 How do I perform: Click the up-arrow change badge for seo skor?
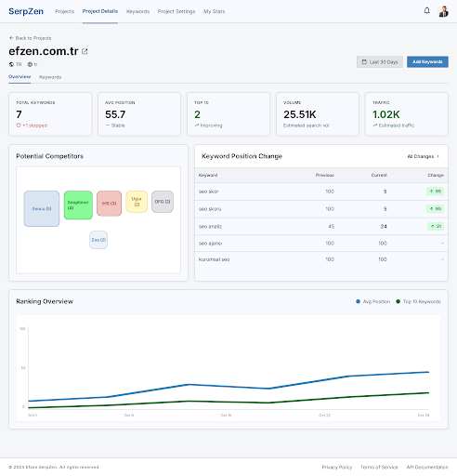tap(435, 192)
